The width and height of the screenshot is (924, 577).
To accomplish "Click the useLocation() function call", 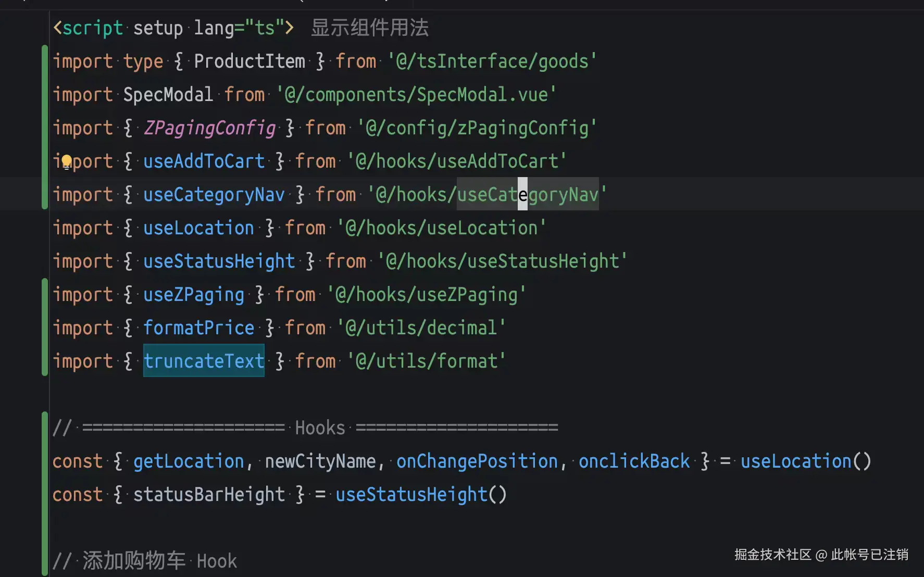I will pyautogui.click(x=805, y=461).
